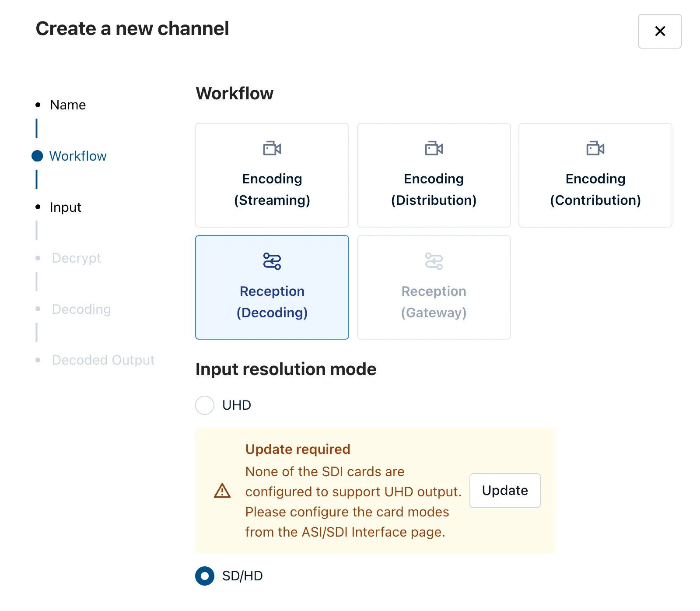Screen dimensions: 700x611
Task: Choose the Reception (Decoding) workflow label
Action: point(272,302)
